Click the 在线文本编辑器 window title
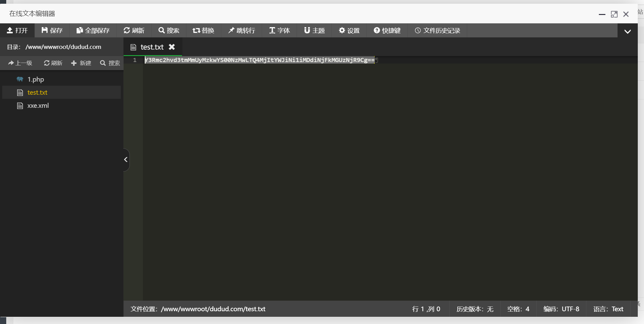Image resolution: width=644 pixels, height=324 pixels. [32, 13]
